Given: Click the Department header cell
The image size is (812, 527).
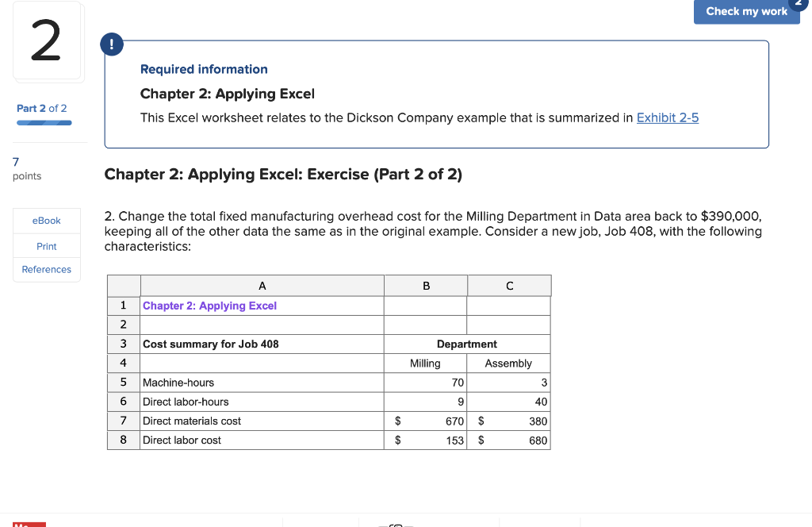Looking at the screenshot, I should click(467, 344).
